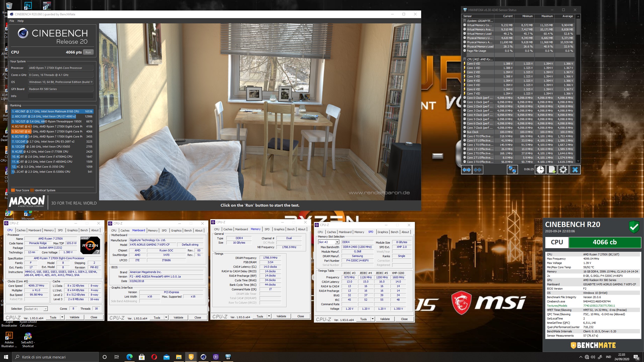This screenshot has width=644, height=362.
Task: Open Tools dropdown arrow in CPU-Z Mainboard window
Action: [x=166, y=318]
